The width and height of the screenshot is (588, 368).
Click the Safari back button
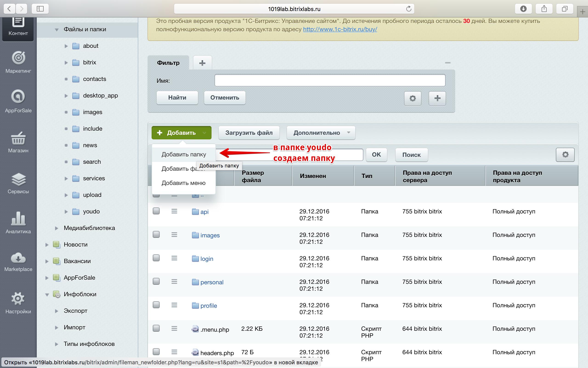point(9,9)
